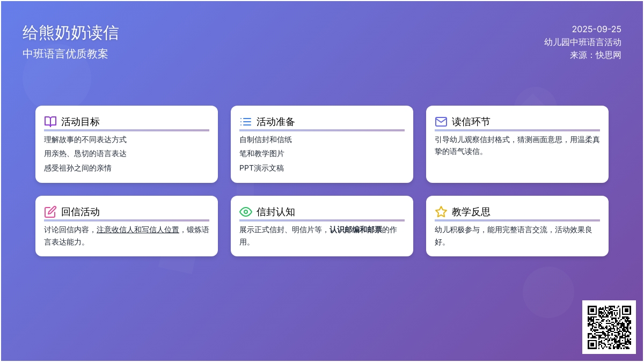Click the envelope icon beside 读信环节
The height and width of the screenshot is (362, 644).
click(x=441, y=122)
